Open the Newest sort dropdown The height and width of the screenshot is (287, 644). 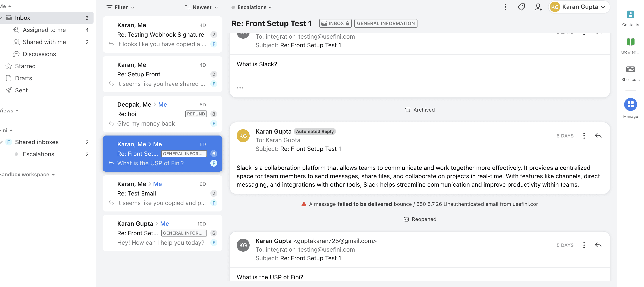coord(201,7)
